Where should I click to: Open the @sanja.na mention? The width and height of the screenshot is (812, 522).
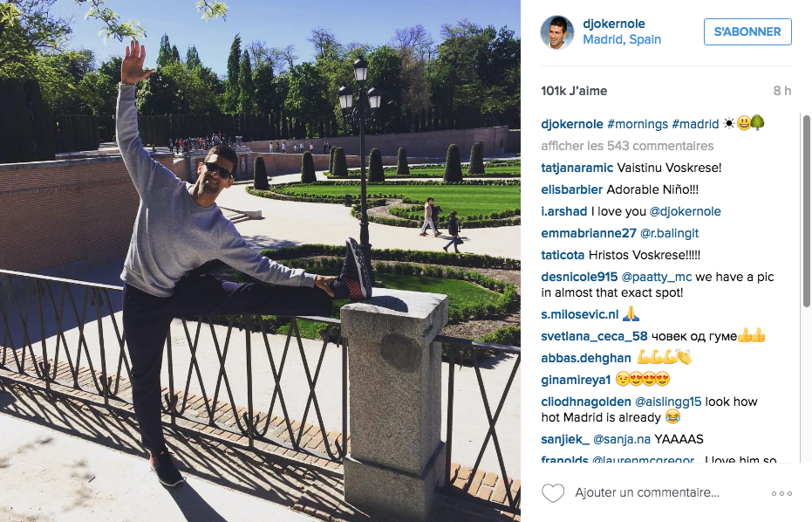[621, 440]
